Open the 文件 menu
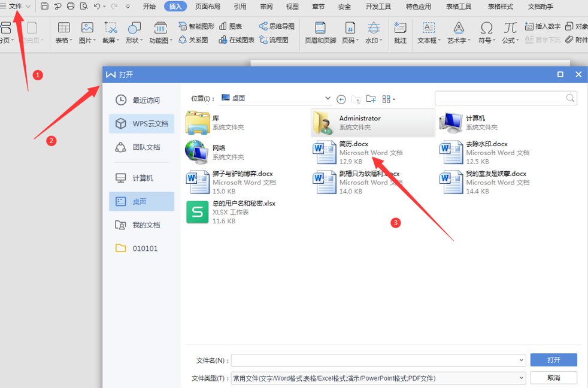588x388 pixels. (16, 6)
